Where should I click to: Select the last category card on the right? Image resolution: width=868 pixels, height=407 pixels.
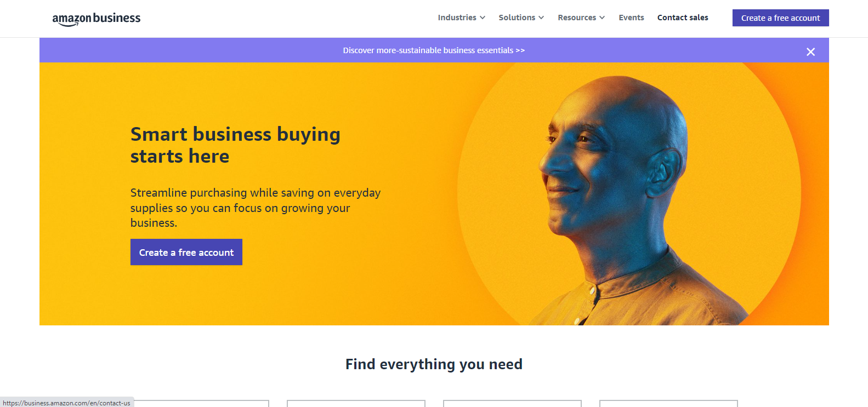(668, 404)
